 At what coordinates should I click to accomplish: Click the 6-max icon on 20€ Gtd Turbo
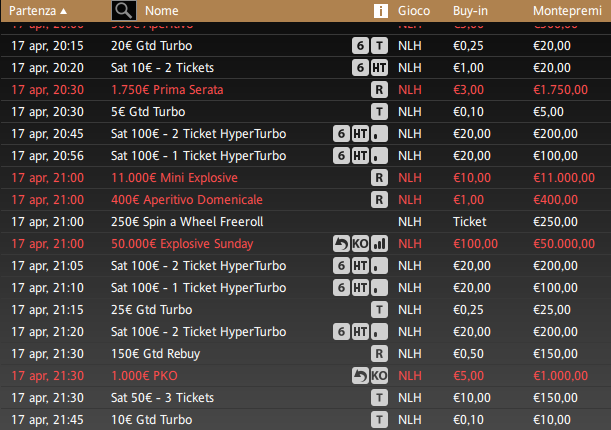pos(360,46)
